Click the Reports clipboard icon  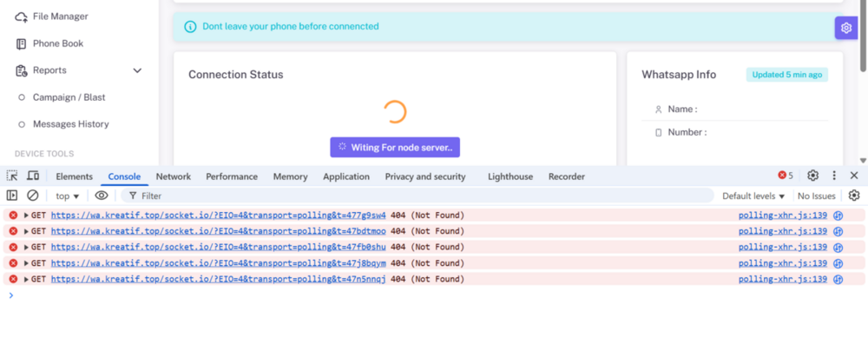click(22, 70)
